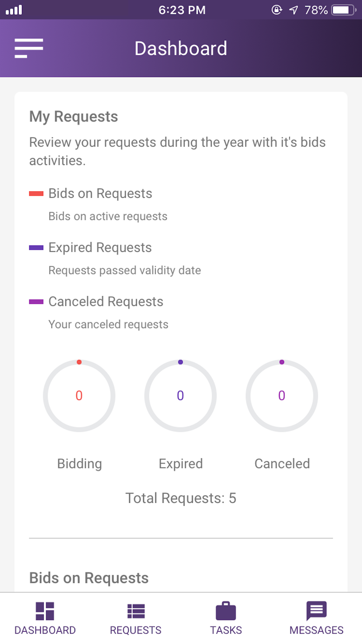Tap the Messages chat bubble icon
The height and width of the screenshot is (644, 362).
(316, 611)
